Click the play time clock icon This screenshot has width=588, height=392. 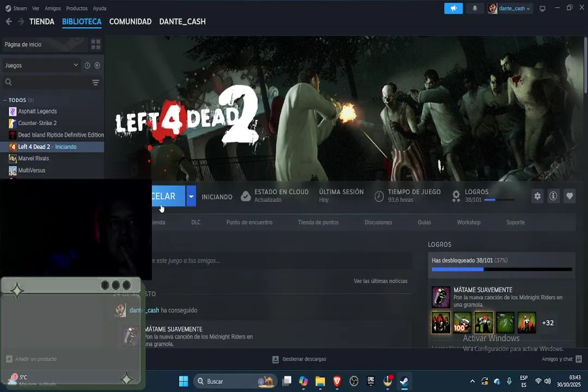[x=379, y=196]
